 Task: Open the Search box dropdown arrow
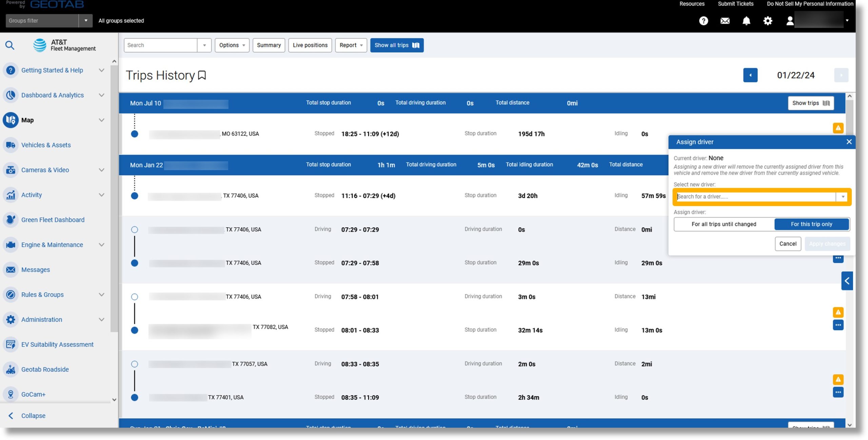coord(204,45)
